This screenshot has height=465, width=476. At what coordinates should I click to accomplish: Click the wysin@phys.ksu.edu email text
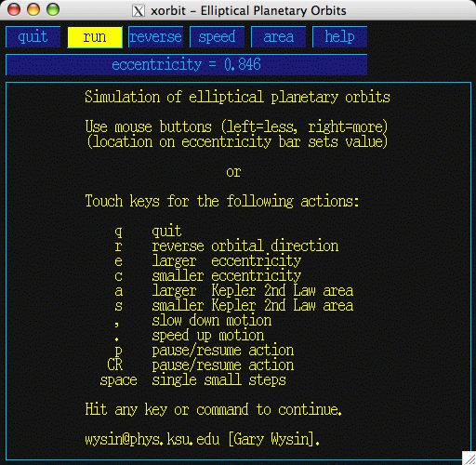(x=152, y=439)
